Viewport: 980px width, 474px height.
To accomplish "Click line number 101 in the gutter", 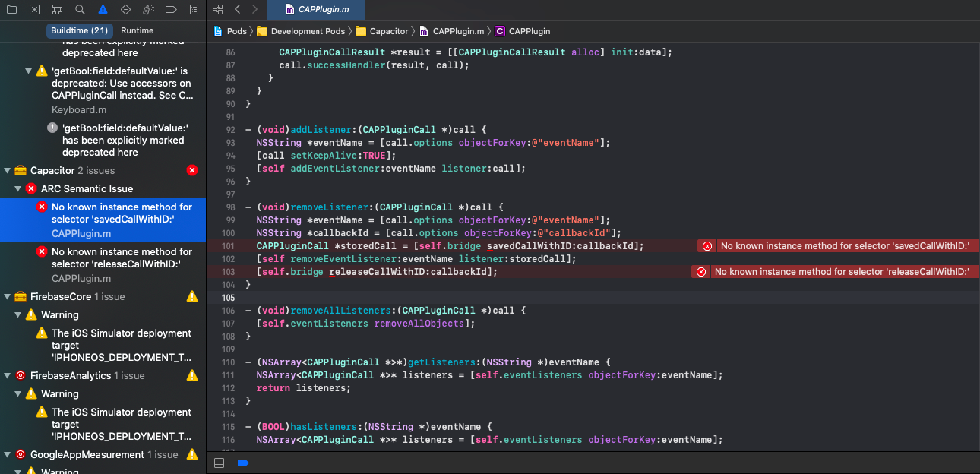I will point(229,246).
